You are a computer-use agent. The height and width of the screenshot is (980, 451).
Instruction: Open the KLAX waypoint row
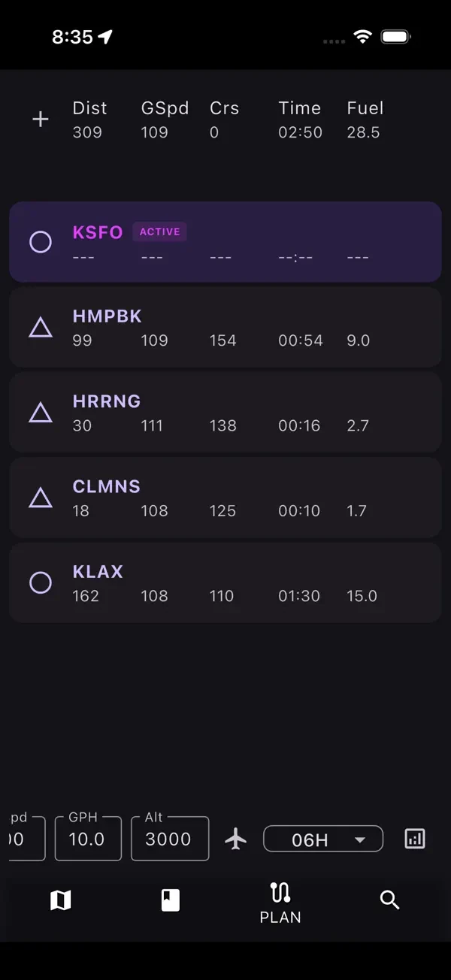tap(225, 583)
